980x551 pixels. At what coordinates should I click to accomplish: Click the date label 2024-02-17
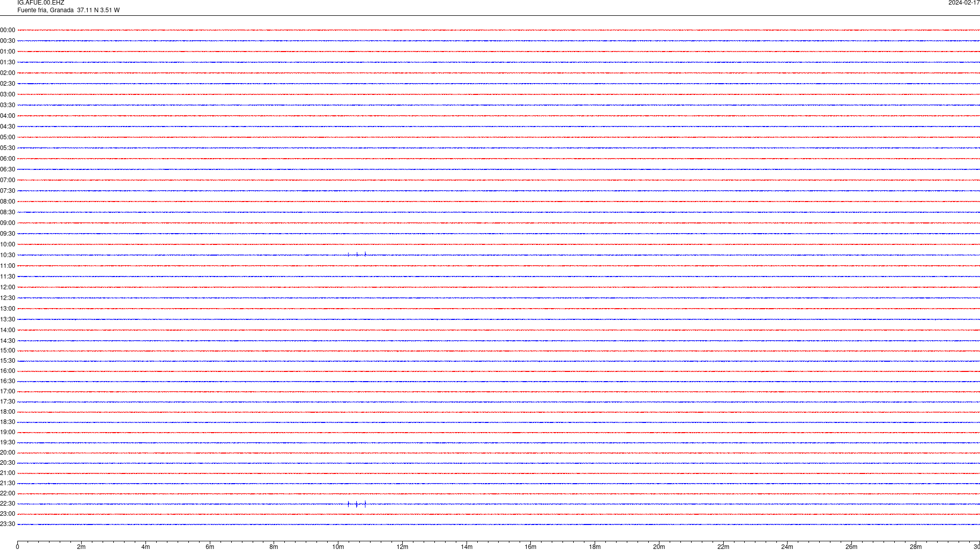click(x=964, y=3)
